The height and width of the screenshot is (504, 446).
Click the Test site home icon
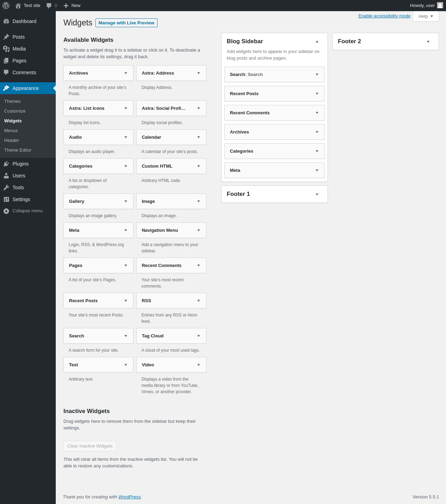pos(18,6)
